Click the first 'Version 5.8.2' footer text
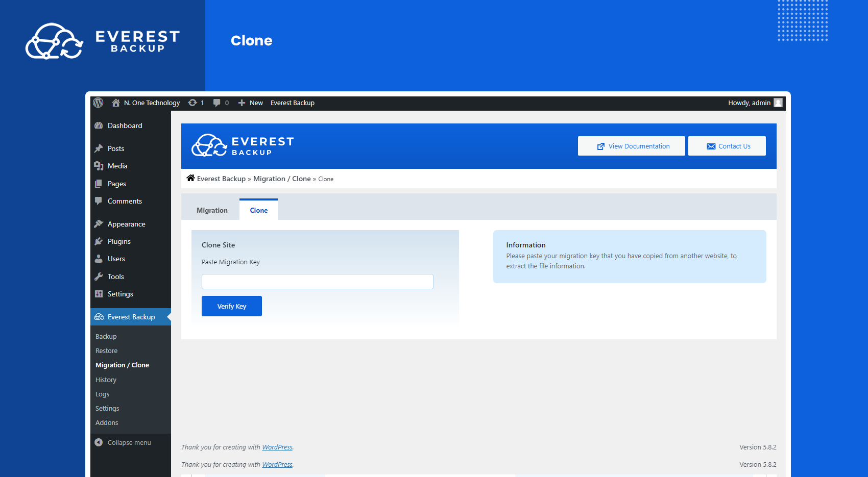The image size is (868, 477). tap(758, 447)
